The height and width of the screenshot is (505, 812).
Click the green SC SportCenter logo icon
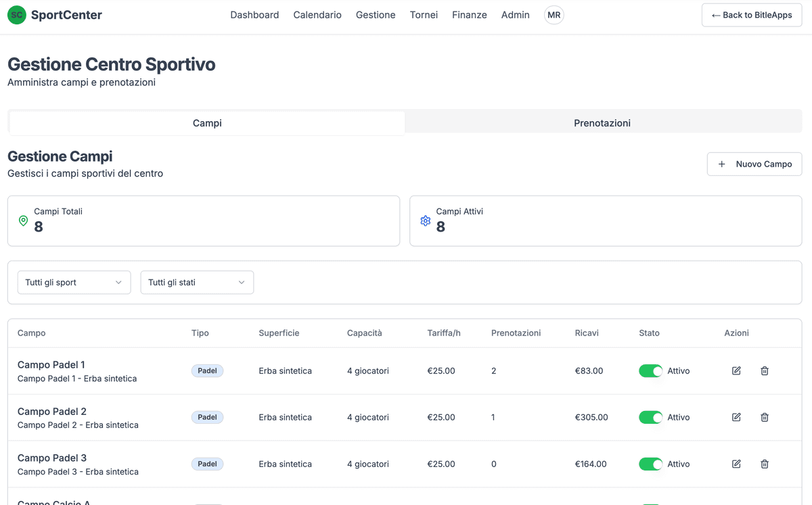point(17,15)
